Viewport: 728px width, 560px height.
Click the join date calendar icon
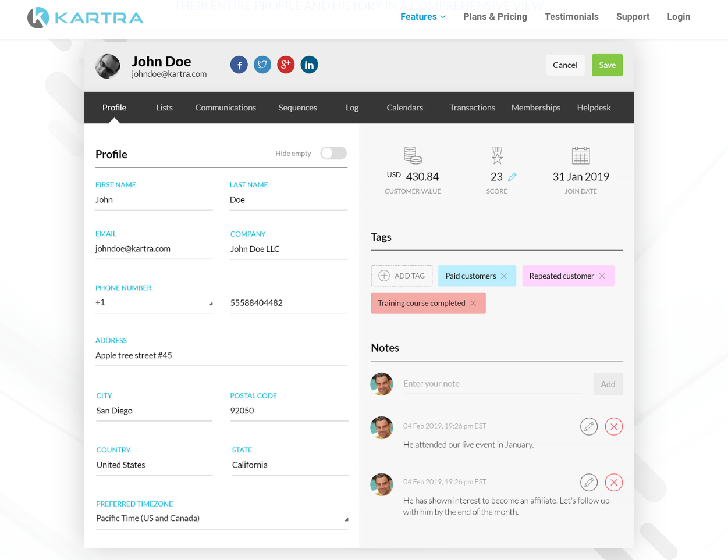point(581,155)
